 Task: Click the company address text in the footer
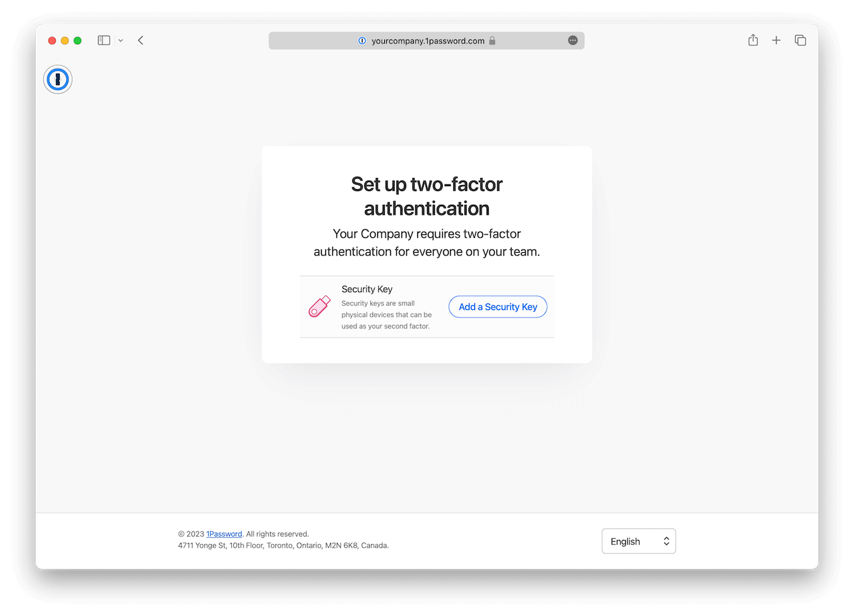284,545
